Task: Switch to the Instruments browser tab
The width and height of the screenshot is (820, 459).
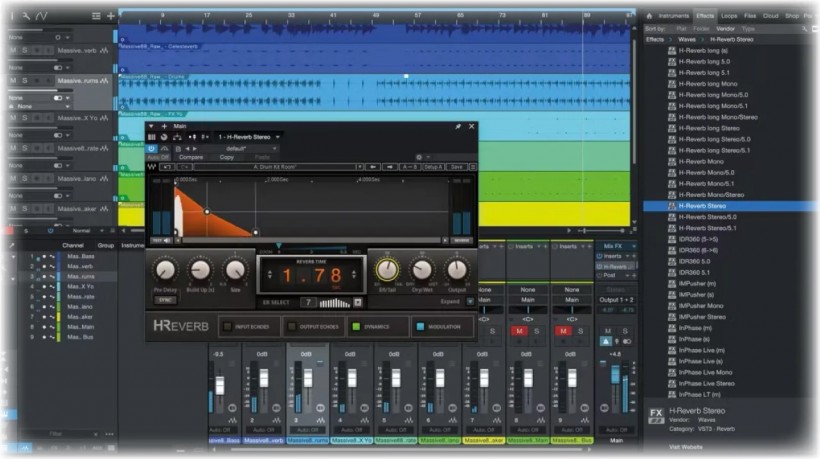Action: (674, 16)
